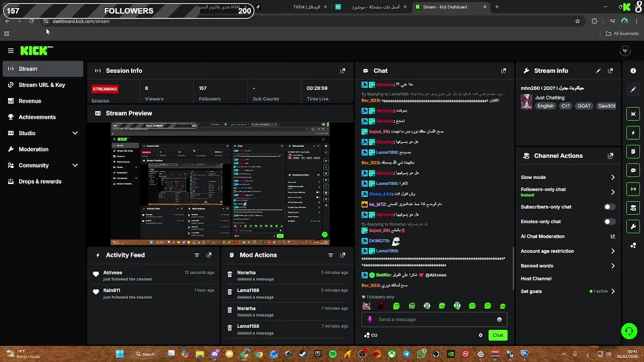This screenshot has width=644, height=362.
Task: Click the English tag chip
Action: click(x=545, y=106)
